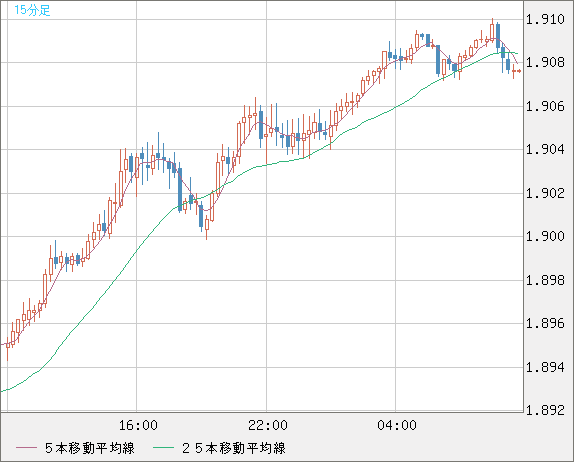Click the 1.908 price axis label
Viewport: 574px width, 462px height.
click(545, 62)
